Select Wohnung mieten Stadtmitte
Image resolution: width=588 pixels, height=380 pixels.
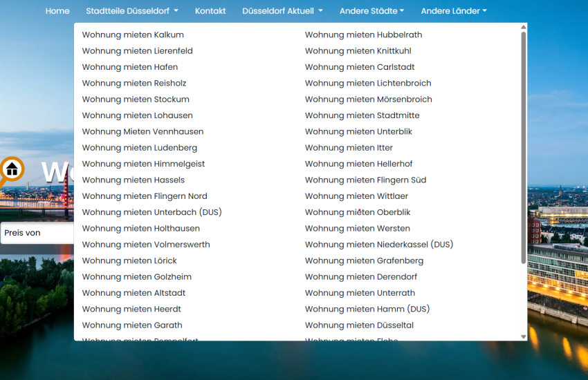click(362, 115)
